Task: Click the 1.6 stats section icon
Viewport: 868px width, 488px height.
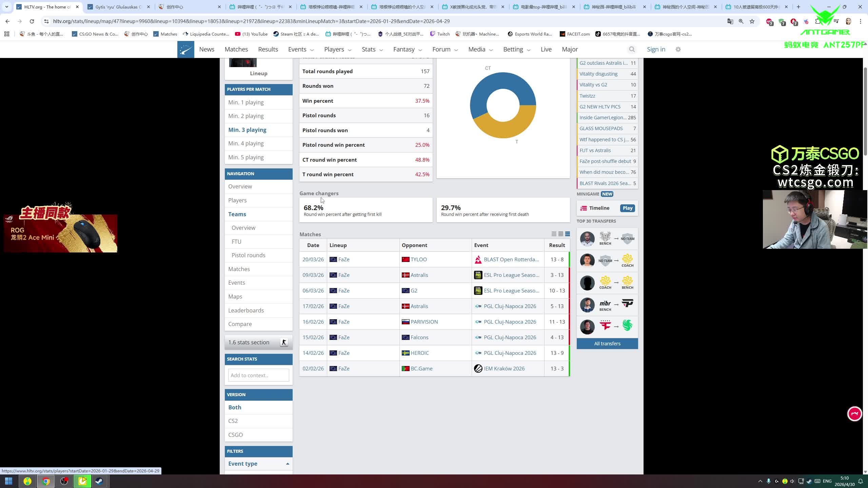Action: [x=284, y=342]
